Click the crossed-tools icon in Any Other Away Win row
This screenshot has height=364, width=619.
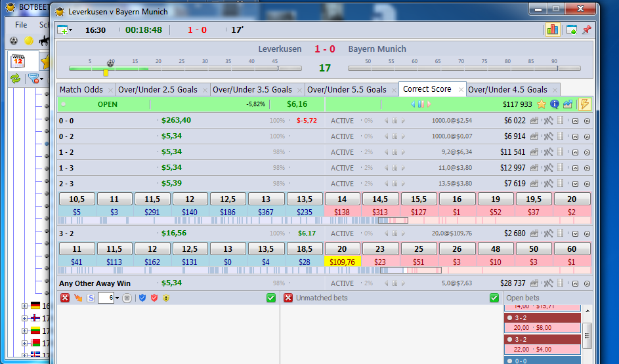coord(548,283)
